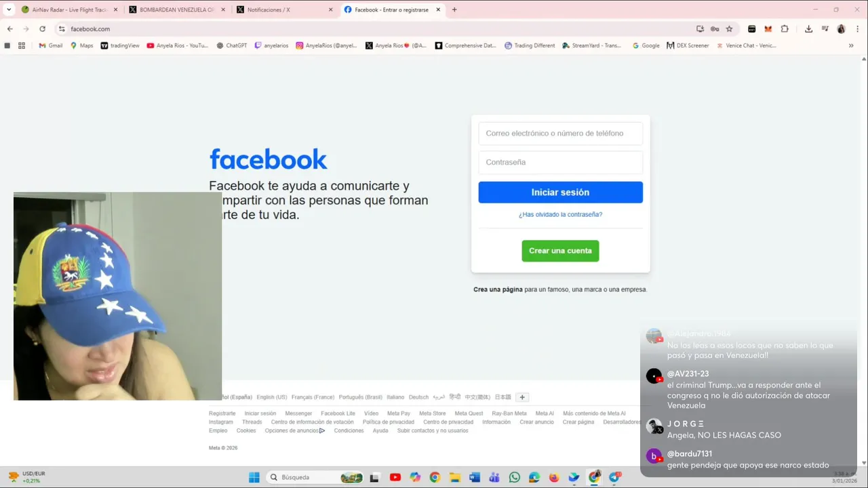The height and width of the screenshot is (488, 868).
Task: Open the Ray-Ban Meta footer link
Action: tap(509, 413)
